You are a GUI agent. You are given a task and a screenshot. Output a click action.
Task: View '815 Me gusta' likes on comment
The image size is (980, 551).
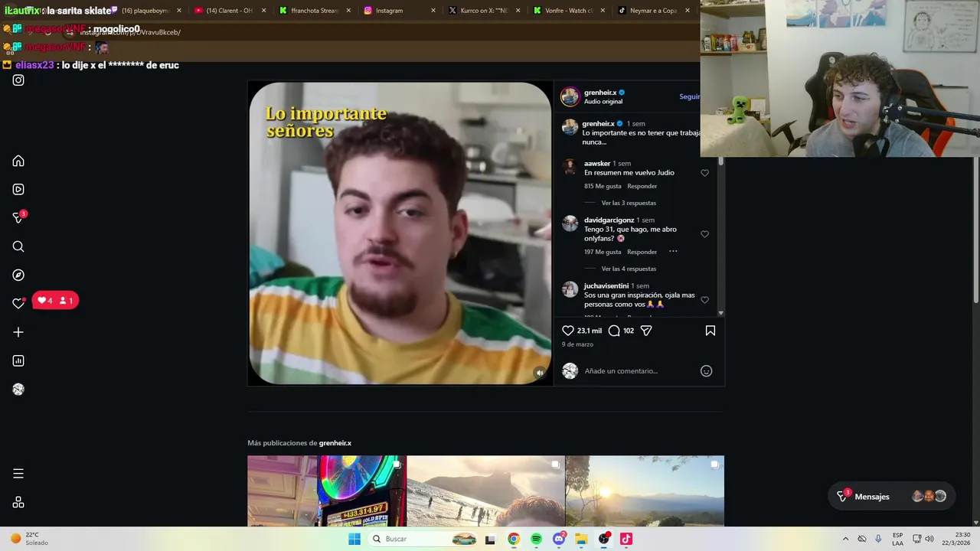(x=603, y=186)
